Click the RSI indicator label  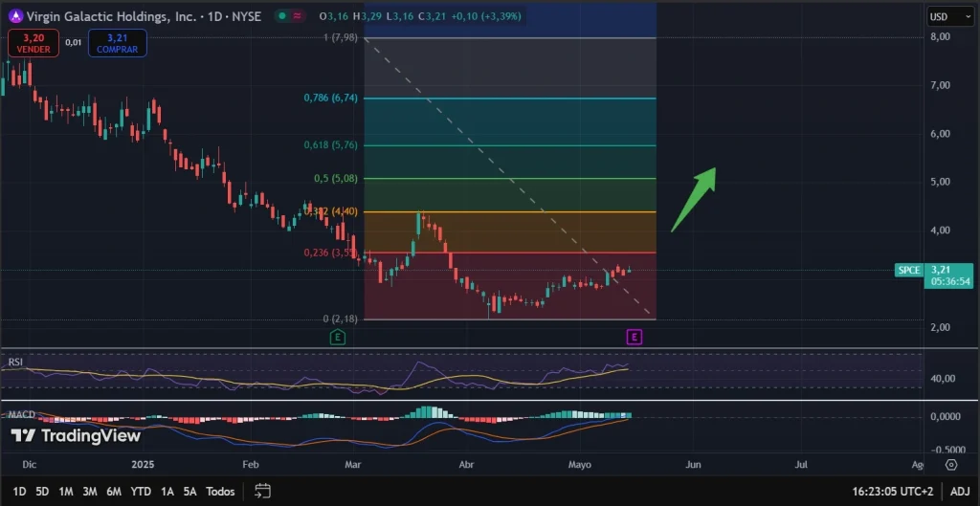click(x=13, y=363)
